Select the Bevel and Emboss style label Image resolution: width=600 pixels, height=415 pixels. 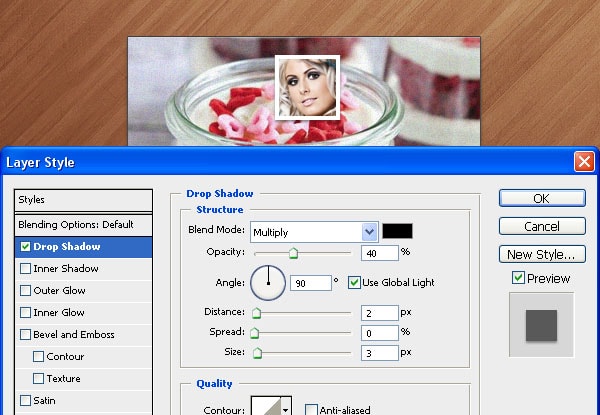click(74, 334)
